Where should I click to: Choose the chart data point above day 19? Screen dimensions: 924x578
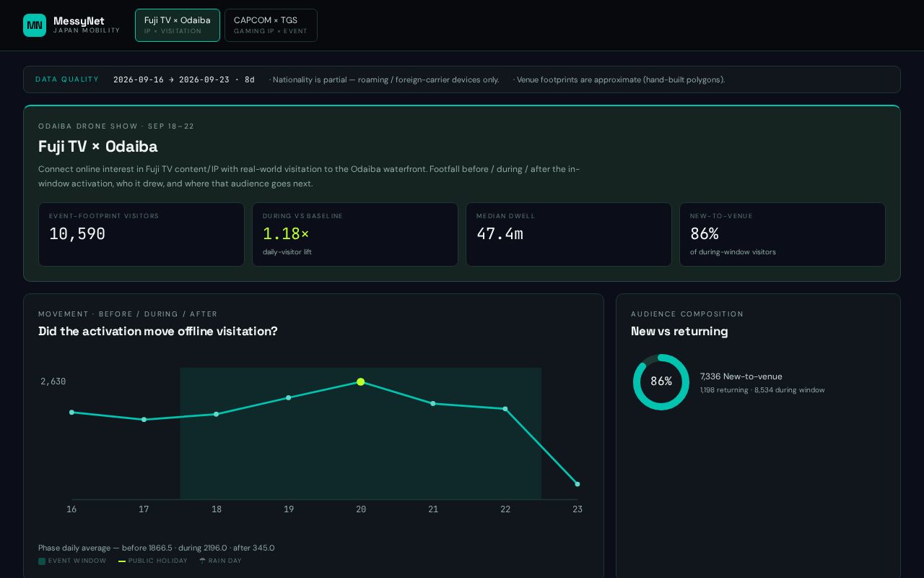pyautogui.click(x=289, y=397)
